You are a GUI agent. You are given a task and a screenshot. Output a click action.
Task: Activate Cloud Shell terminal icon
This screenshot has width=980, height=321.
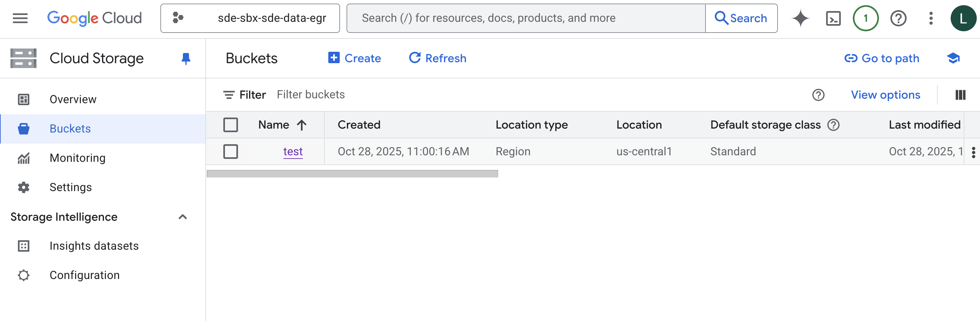click(x=833, y=18)
